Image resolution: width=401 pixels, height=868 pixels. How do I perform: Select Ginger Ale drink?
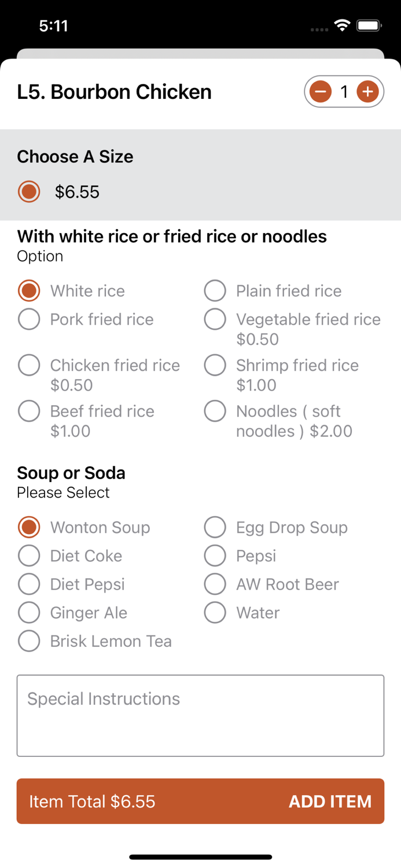[x=29, y=612]
